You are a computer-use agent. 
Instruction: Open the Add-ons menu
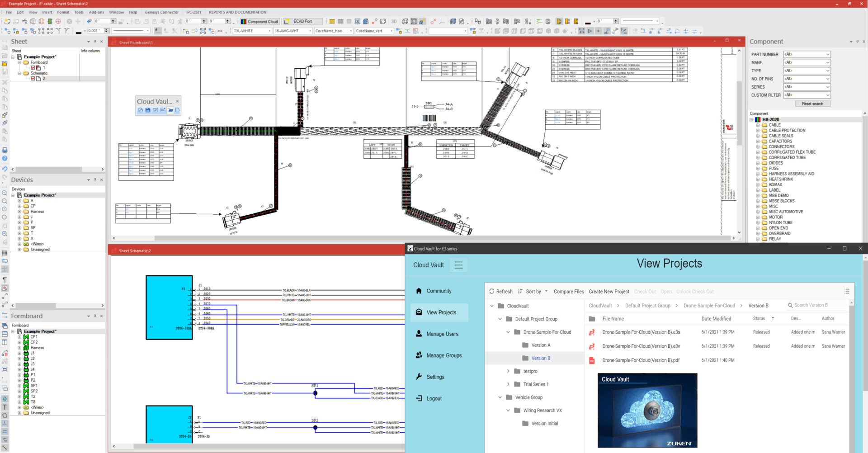click(96, 12)
